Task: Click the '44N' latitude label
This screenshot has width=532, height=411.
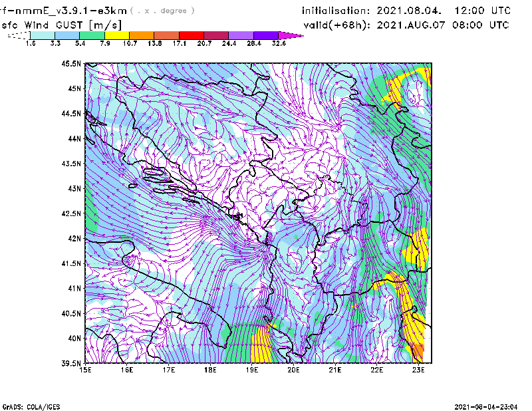Action: coord(74,138)
